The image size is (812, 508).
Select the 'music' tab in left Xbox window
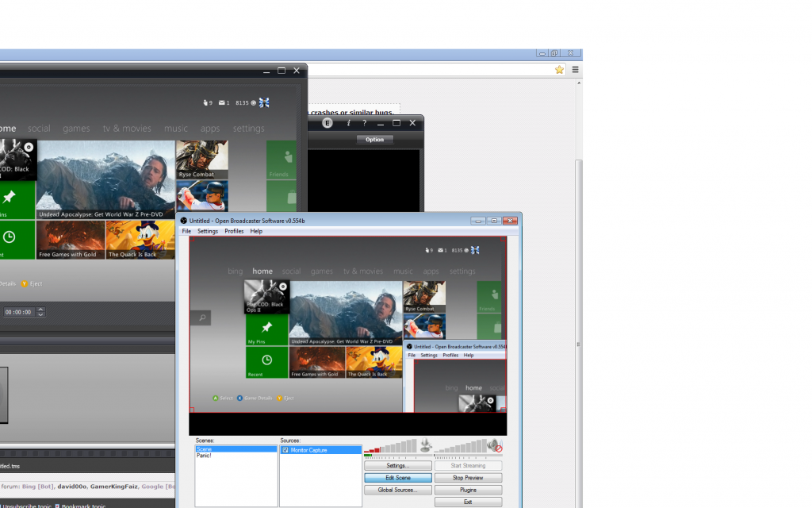(176, 128)
